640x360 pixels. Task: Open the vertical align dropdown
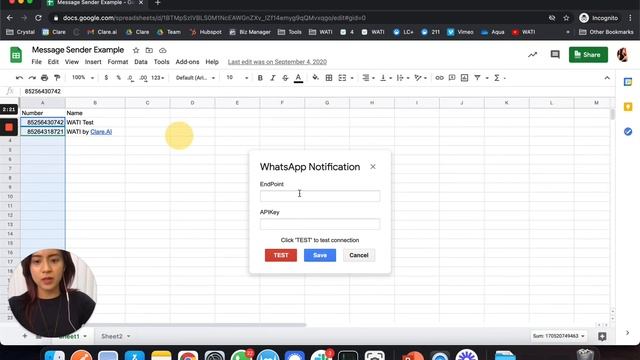(386, 78)
